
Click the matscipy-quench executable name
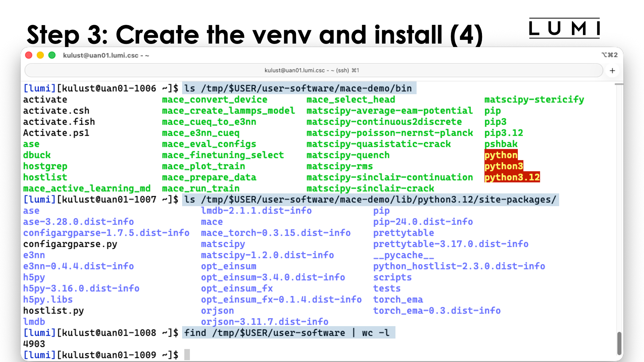click(347, 155)
